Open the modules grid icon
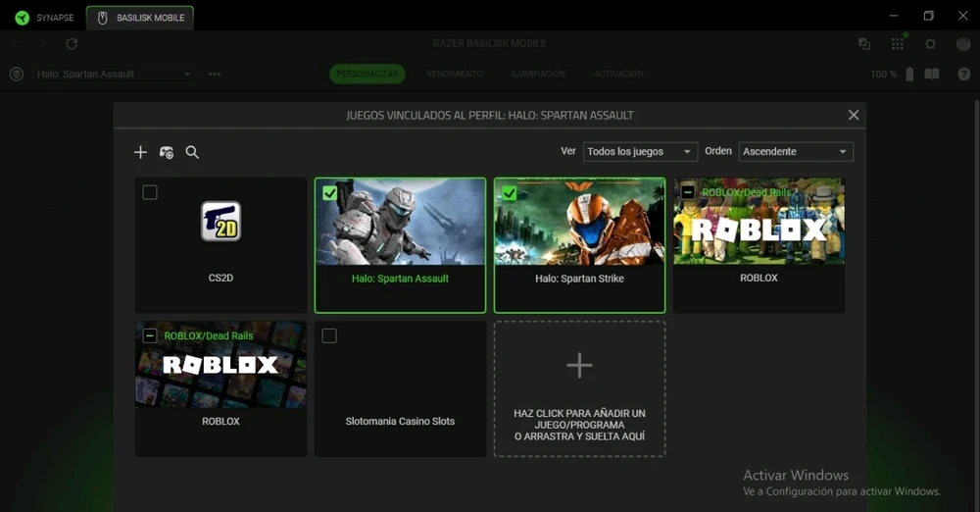The image size is (980, 512). pyautogui.click(x=897, y=44)
